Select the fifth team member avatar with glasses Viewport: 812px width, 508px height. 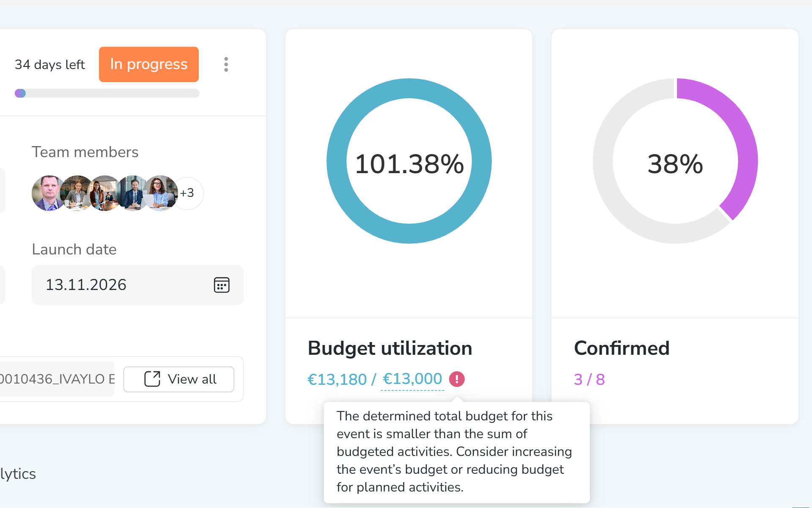[159, 193]
